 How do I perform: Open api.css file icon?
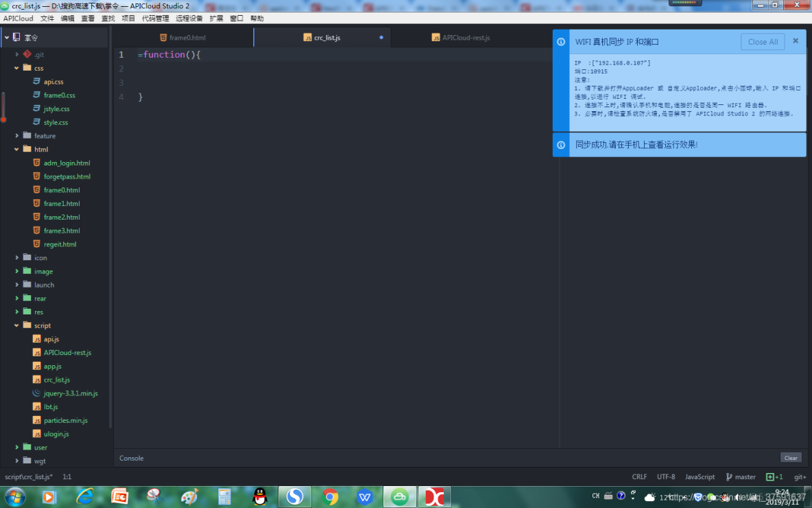click(36, 82)
